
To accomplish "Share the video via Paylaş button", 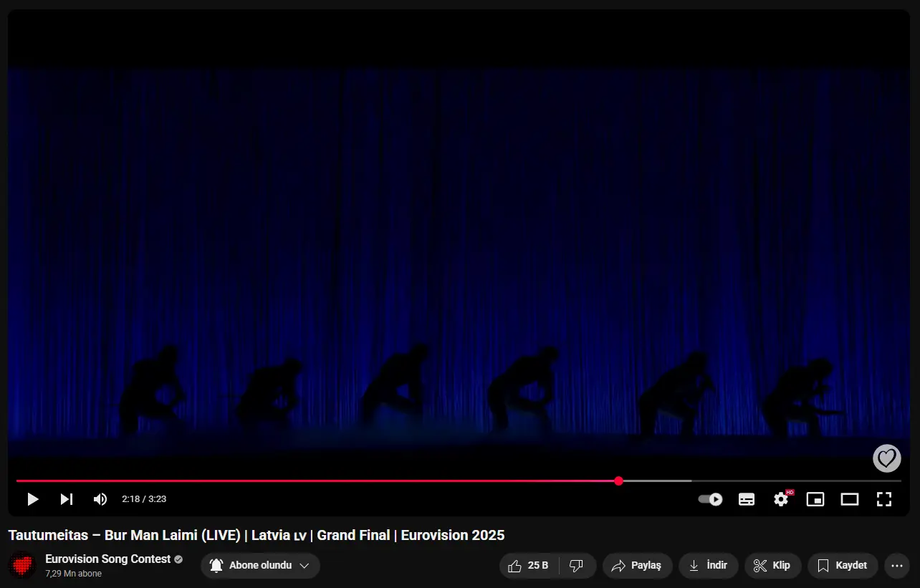I will (x=637, y=566).
